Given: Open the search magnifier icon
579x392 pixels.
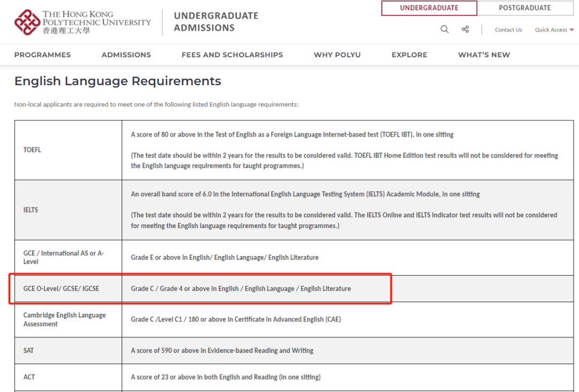Looking at the screenshot, I should click(444, 29).
